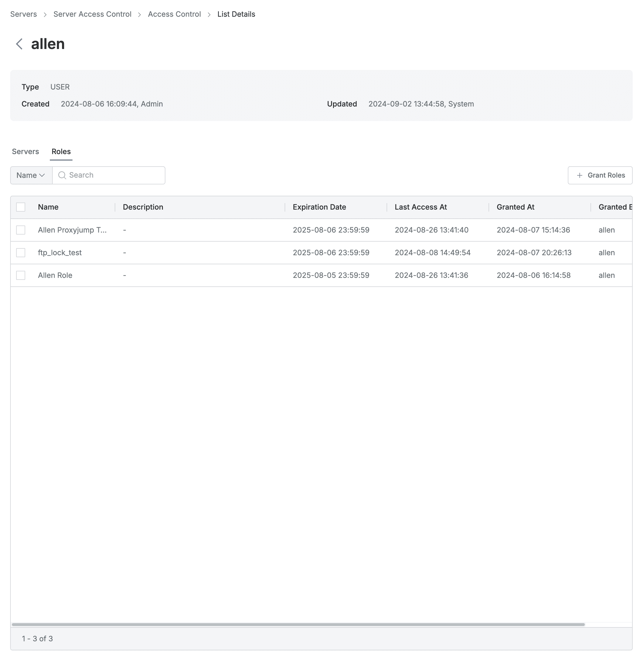
Task: Select the Roles tab
Action: (x=61, y=152)
